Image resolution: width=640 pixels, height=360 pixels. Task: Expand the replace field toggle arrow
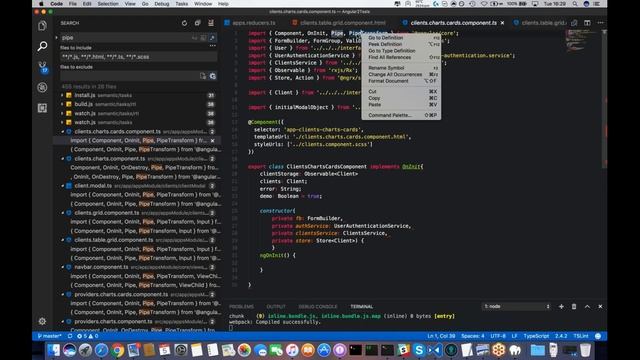coord(56,38)
